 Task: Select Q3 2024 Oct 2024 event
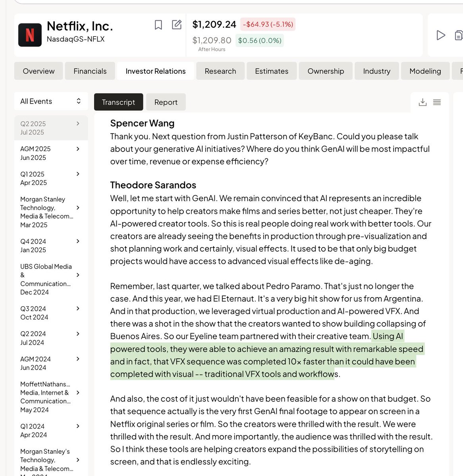coord(51,313)
